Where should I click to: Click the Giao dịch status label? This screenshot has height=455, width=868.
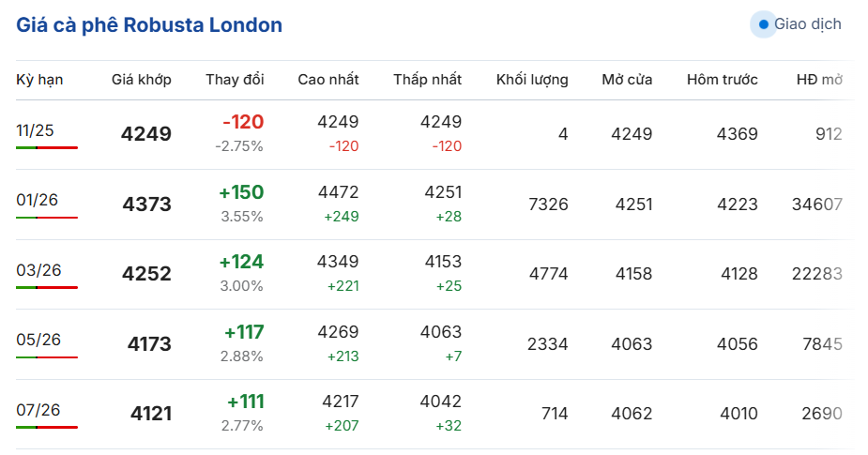click(x=807, y=24)
